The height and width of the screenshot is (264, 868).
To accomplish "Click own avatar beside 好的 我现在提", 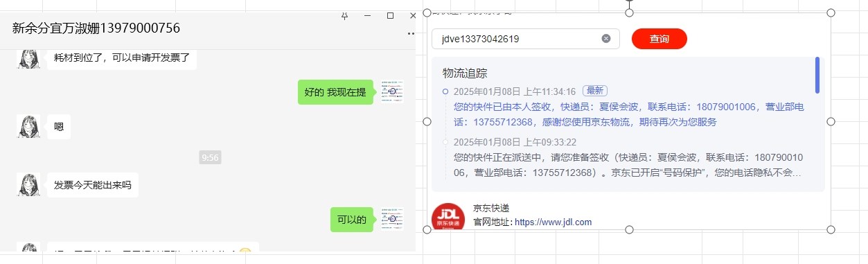I will [391, 91].
